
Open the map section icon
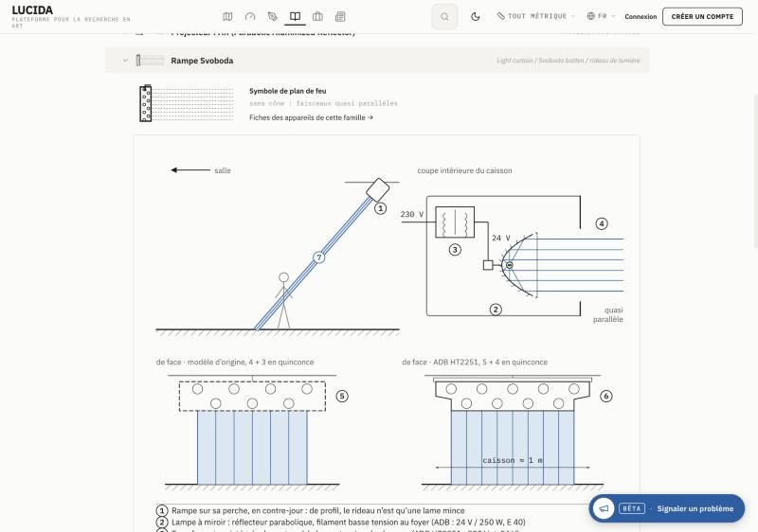point(227,16)
